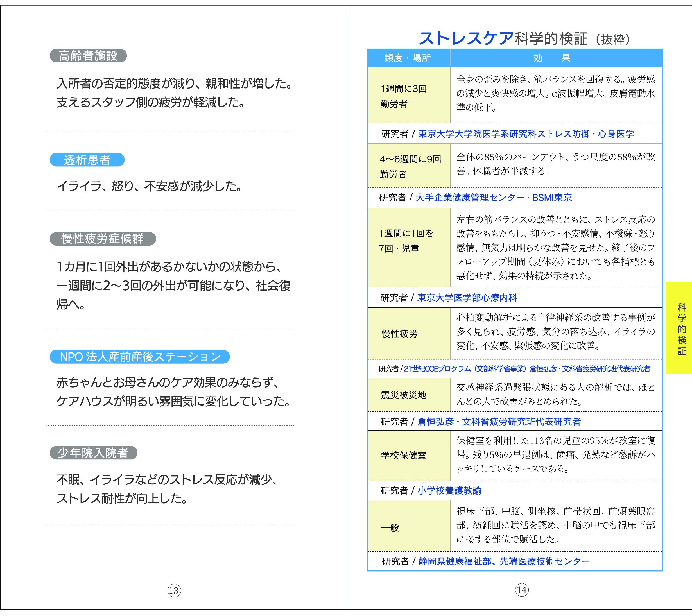Screen dimensions: 692x616
Task: Click the line 不眠、イライラなどのストレス反応が減少、
Action: (167, 480)
